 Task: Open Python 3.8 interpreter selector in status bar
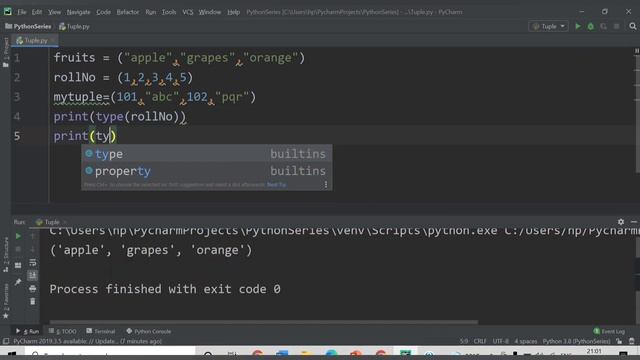click(x=576, y=341)
